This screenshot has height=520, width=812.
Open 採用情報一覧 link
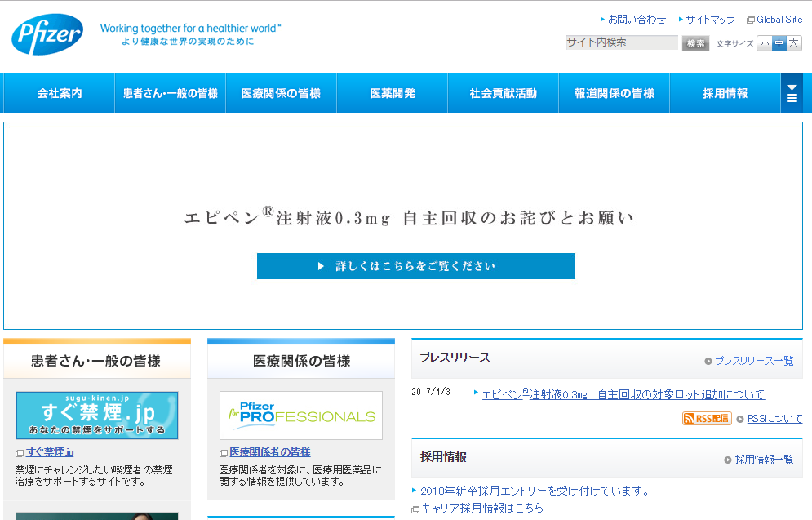point(764,460)
